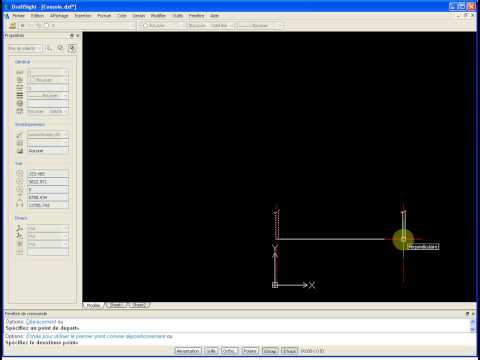The height and width of the screenshot is (360, 480).
Task: Toggle Grille in status bar
Action: tap(211, 351)
